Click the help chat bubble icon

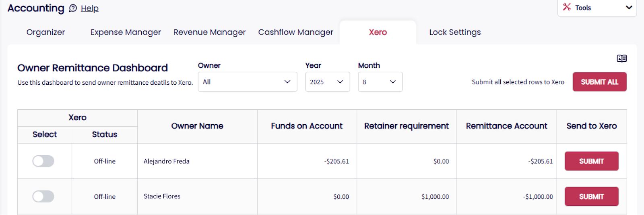pyautogui.click(x=73, y=8)
